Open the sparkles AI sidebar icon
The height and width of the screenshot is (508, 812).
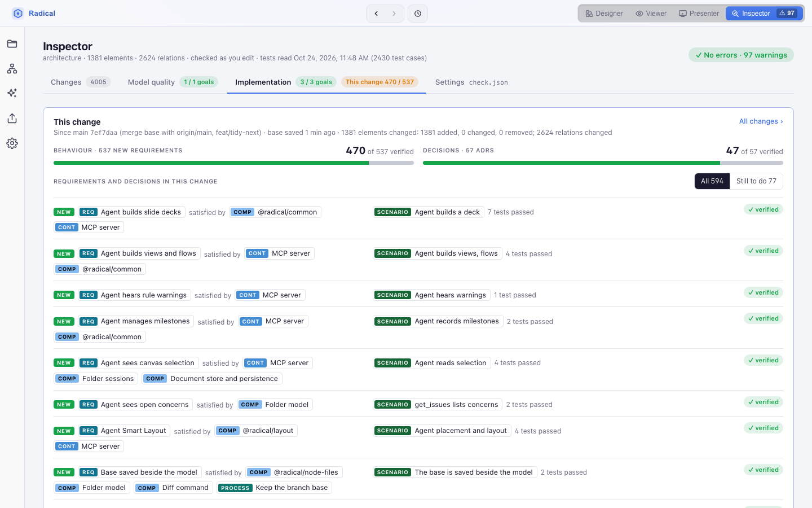[12, 93]
